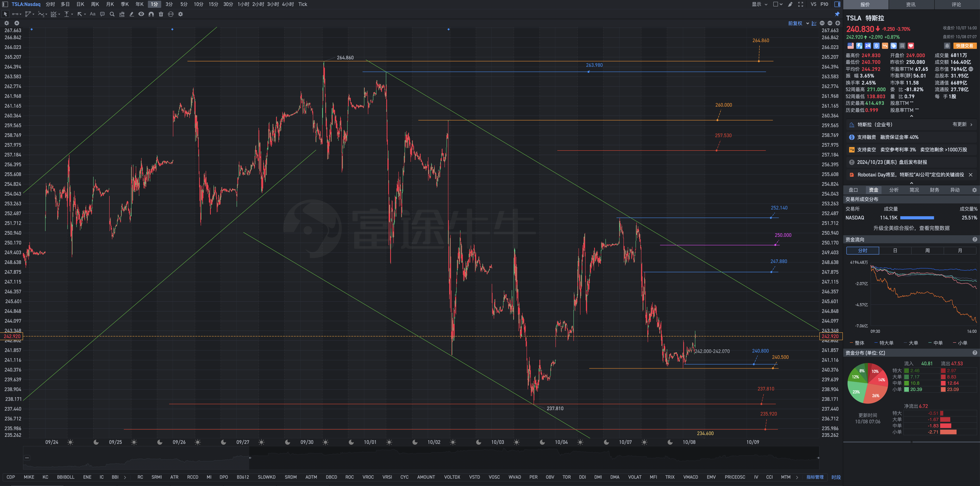Toggle the blue pin icon
Screen dimensions: 980x486
coord(837,14)
